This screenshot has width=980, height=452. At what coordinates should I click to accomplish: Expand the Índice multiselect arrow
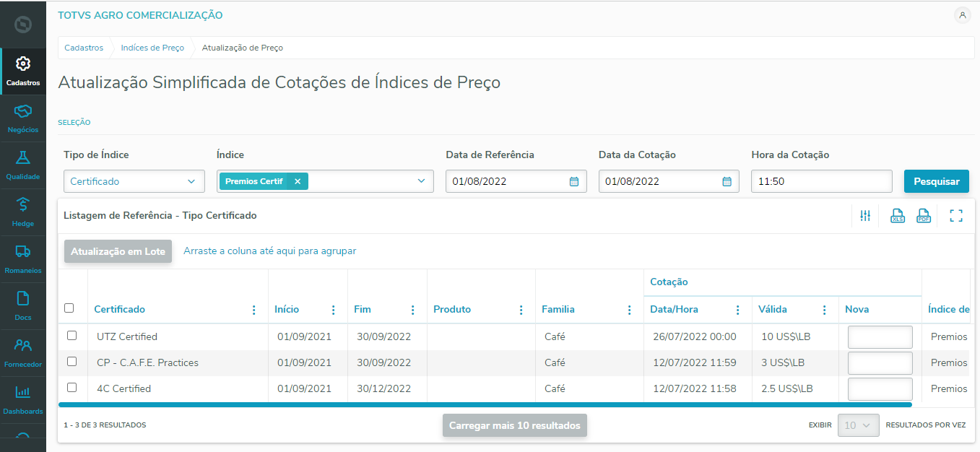tap(421, 181)
